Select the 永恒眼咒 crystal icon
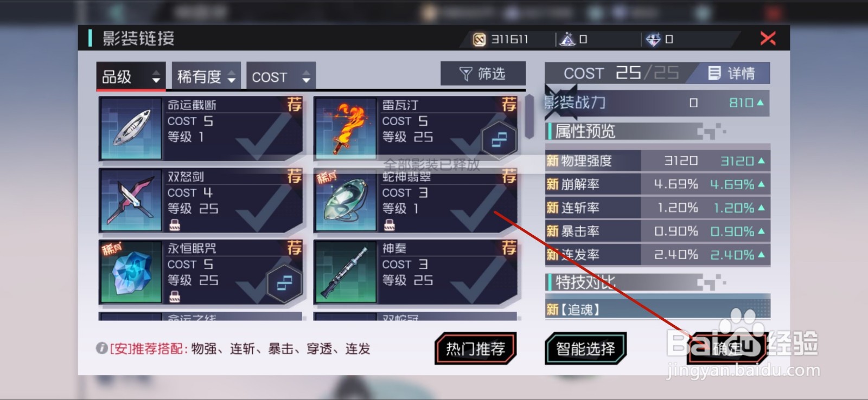868x400 pixels. click(132, 272)
